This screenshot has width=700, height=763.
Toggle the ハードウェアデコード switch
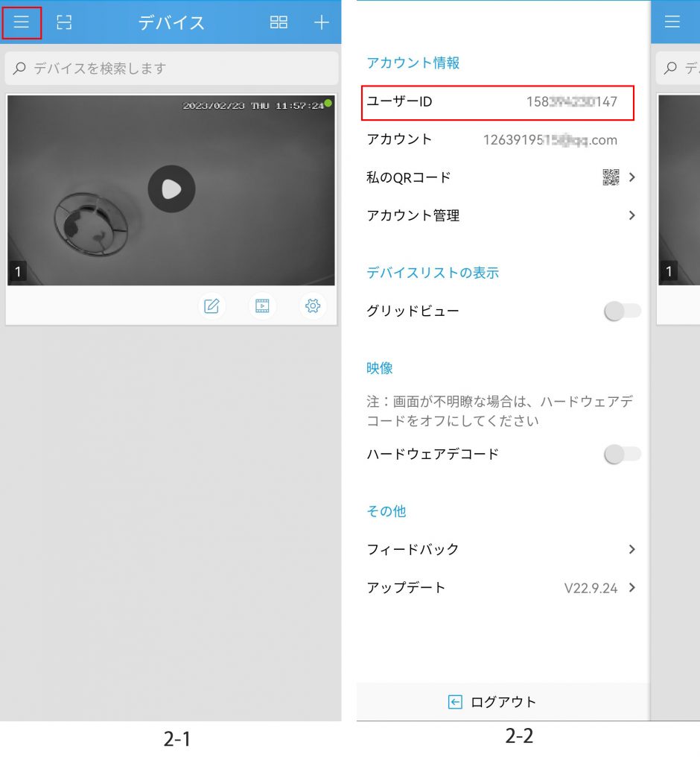point(623,455)
